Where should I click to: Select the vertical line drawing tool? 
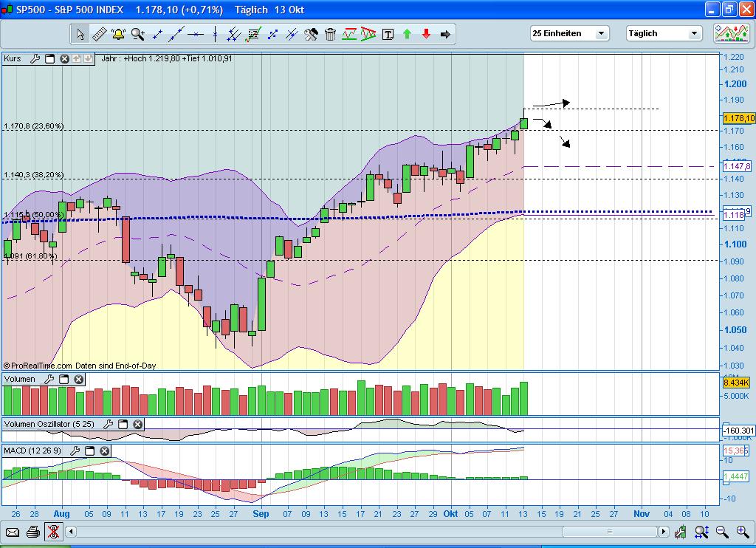(x=215, y=34)
